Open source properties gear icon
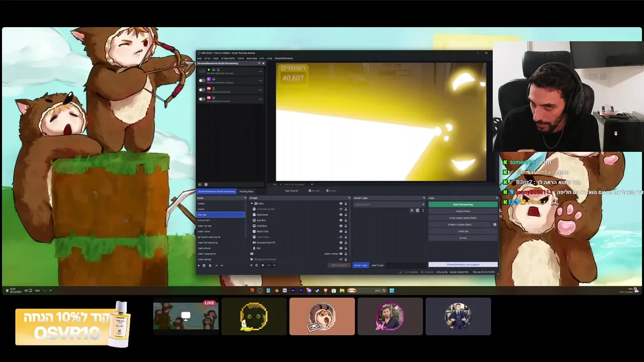Screen dimensions: 644x362 (x=263, y=265)
